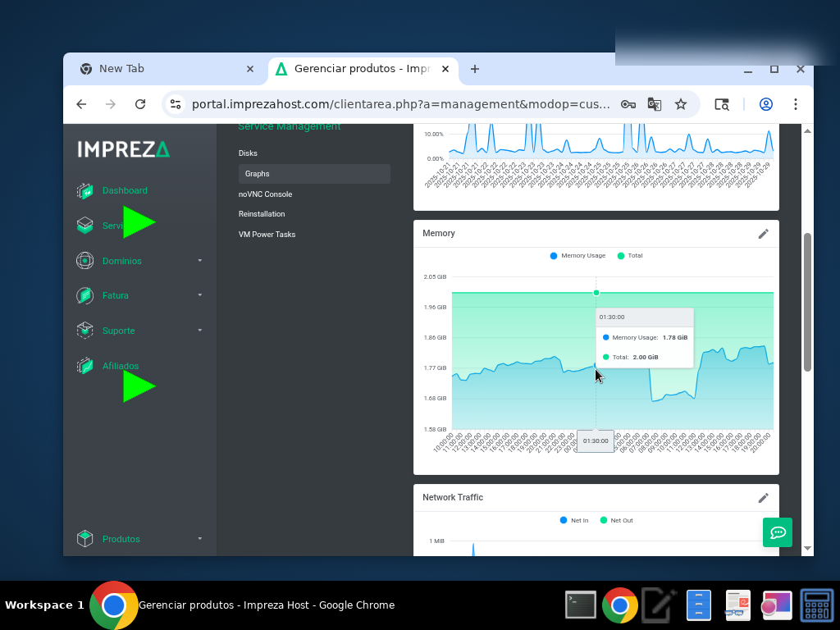The width and height of the screenshot is (840, 630).
Task: Edit the Network Traffic graph pencil icon
Action: tap(764, 498)
